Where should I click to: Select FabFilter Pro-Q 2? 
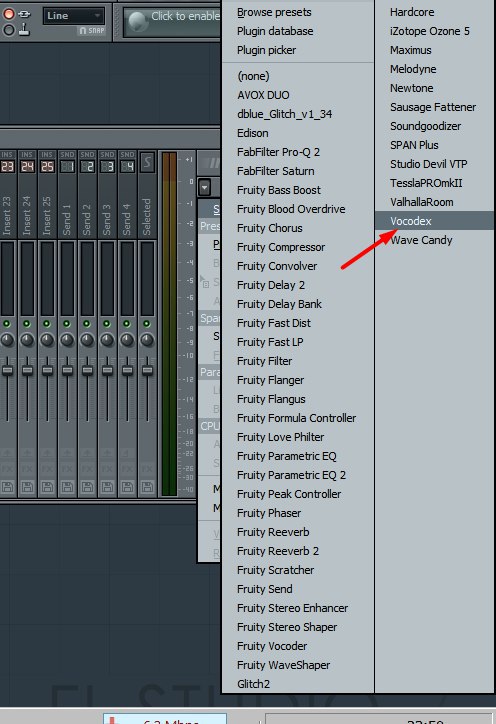(297, 152)
